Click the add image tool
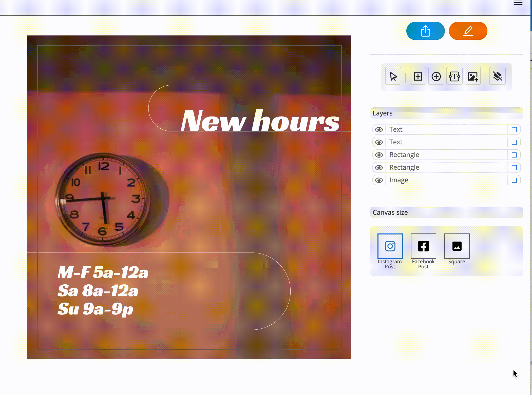 tap(473, 76)
